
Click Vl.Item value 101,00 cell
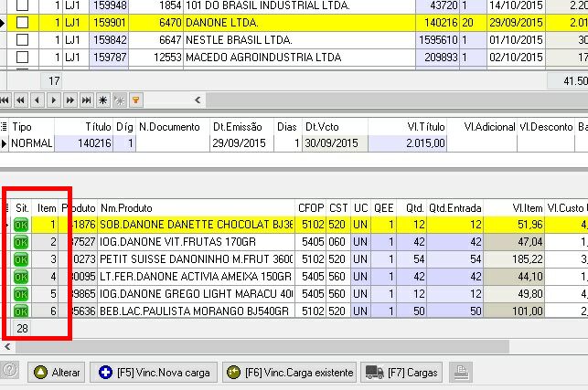point(514,311)
